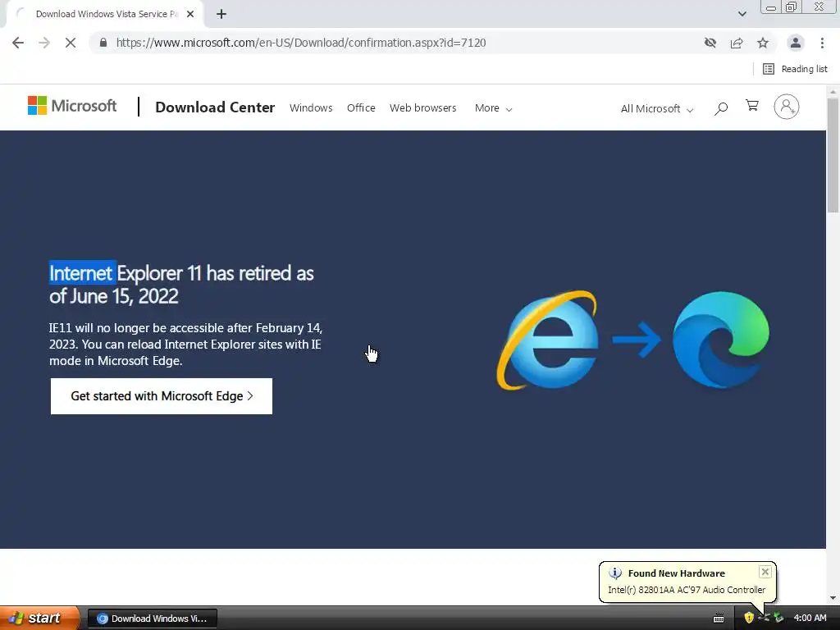Open a new browser tab

click(221, 15)
